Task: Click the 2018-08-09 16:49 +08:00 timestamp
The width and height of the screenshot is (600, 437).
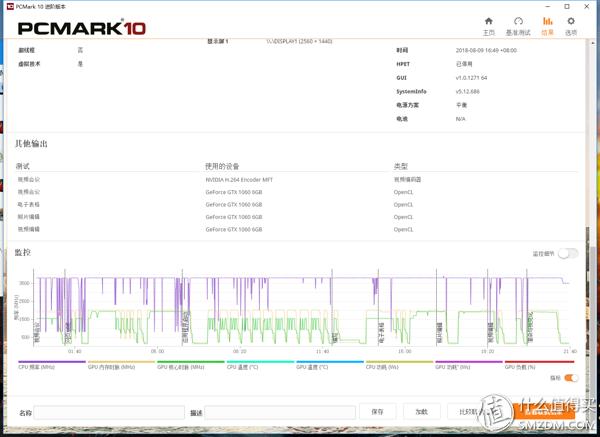Action: click(x=486, y=50)
